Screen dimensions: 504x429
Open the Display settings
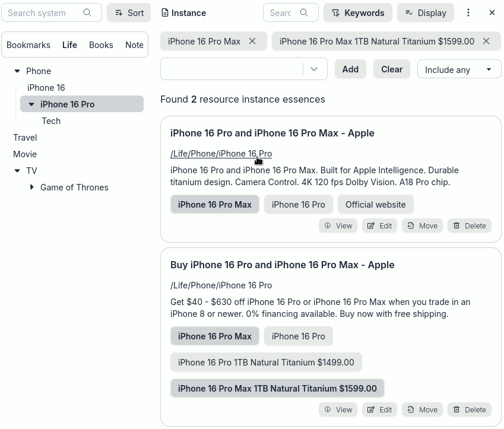[x=426, y=12]
